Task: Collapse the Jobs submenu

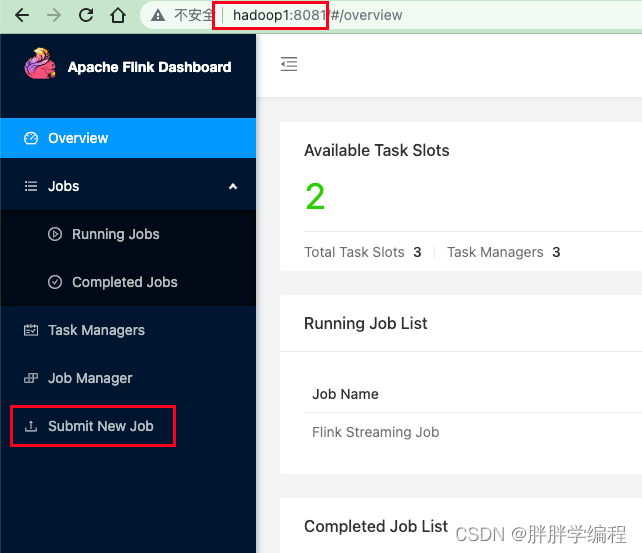Action: pos(128,186)
